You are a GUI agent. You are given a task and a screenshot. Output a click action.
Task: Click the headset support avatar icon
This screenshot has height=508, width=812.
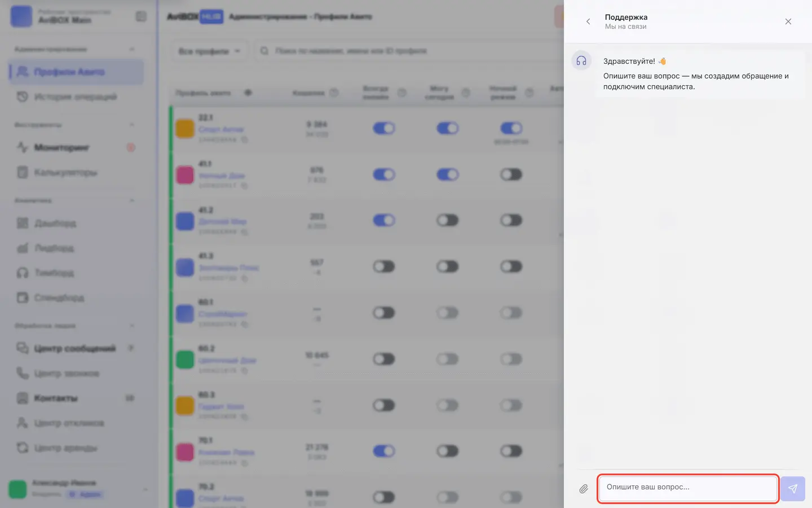click(x=581, y=60)
